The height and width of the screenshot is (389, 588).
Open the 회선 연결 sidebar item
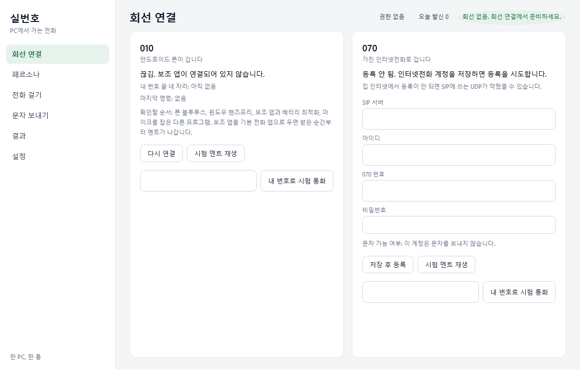click(x=57, y=54)
